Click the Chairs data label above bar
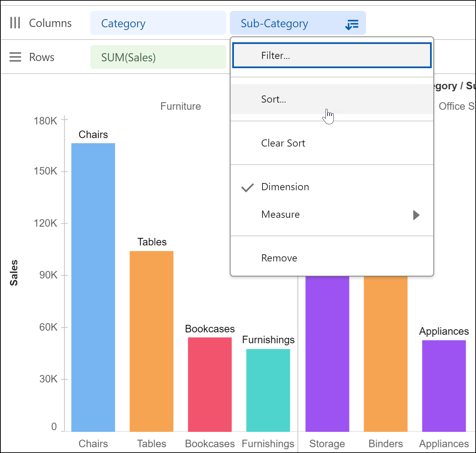The width and height of the screenshot is (476, 453). [93, 135]
